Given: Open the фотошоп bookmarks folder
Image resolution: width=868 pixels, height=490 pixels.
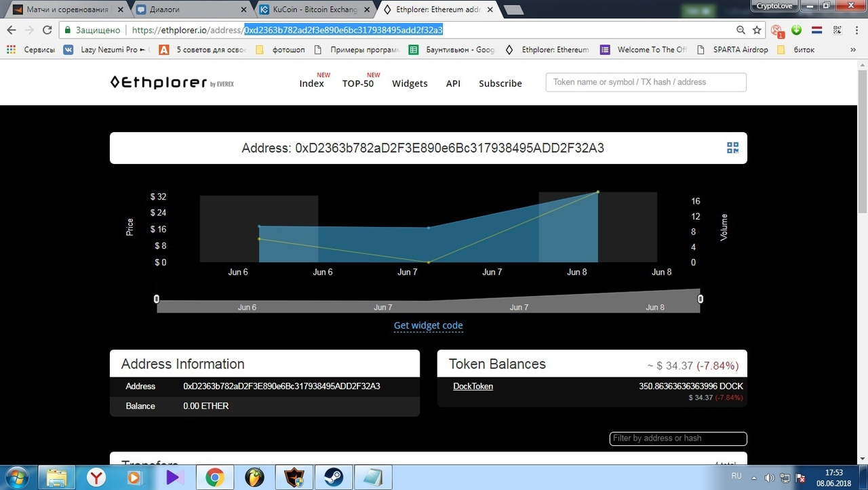Looking at the screenshot, I should coord(281,49).
